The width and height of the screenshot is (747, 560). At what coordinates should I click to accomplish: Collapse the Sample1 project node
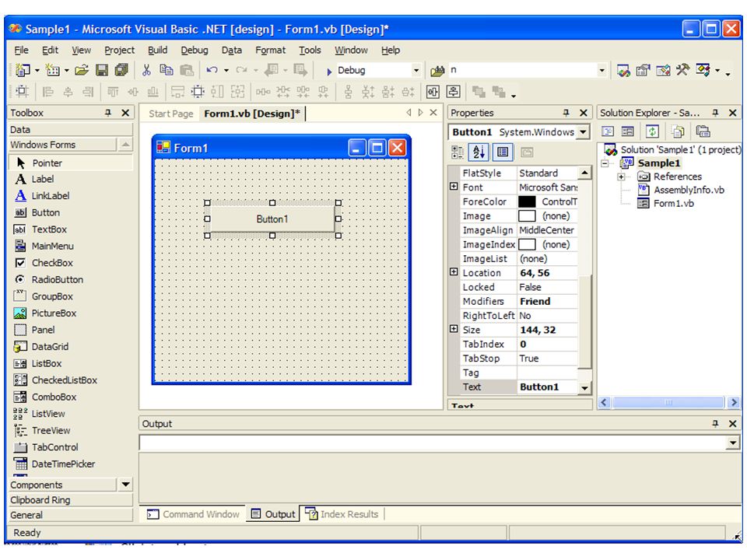[x=605, y=163]
